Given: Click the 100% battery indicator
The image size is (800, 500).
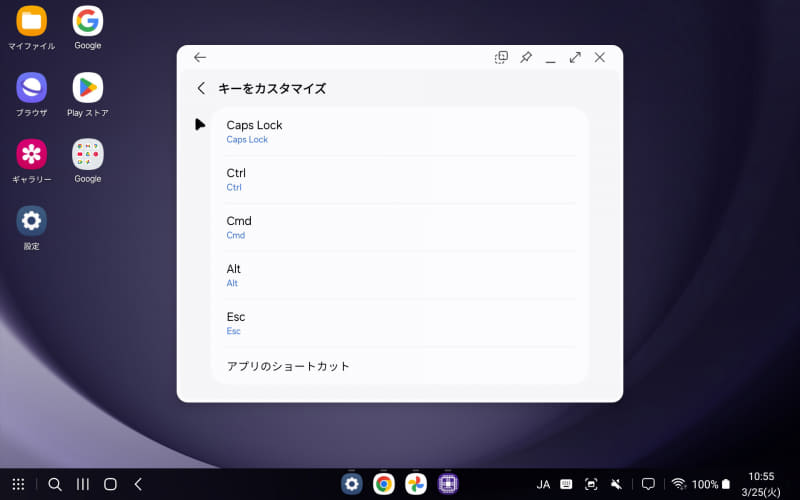Looking at the screenshot, I should 711,484.
